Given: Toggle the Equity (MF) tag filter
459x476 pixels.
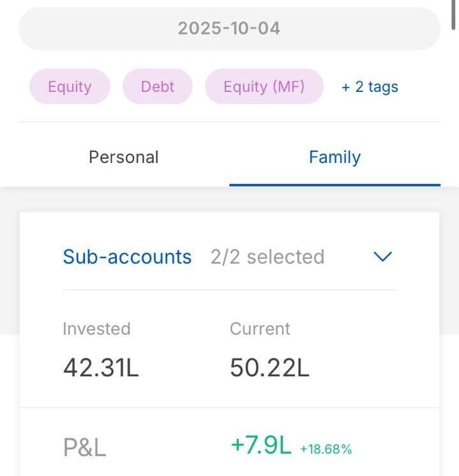Looking at the screenshot, I should (264, 87).
